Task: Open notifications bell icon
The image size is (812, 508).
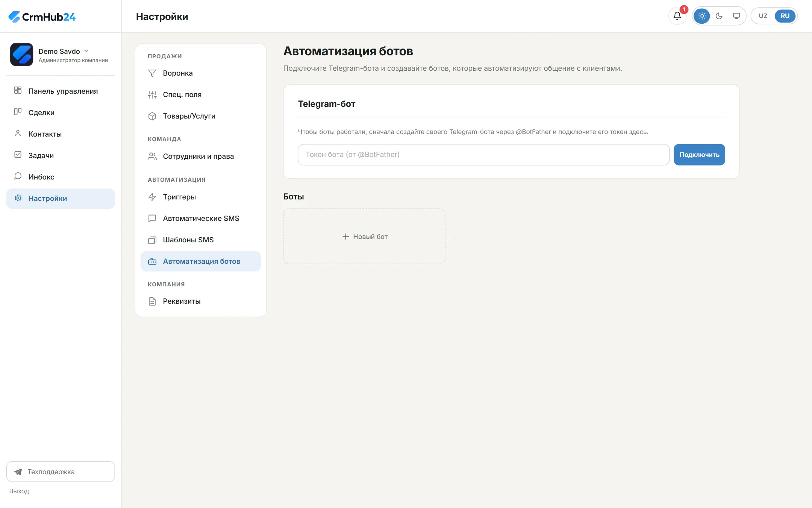Action: click(x=677, y=16)
